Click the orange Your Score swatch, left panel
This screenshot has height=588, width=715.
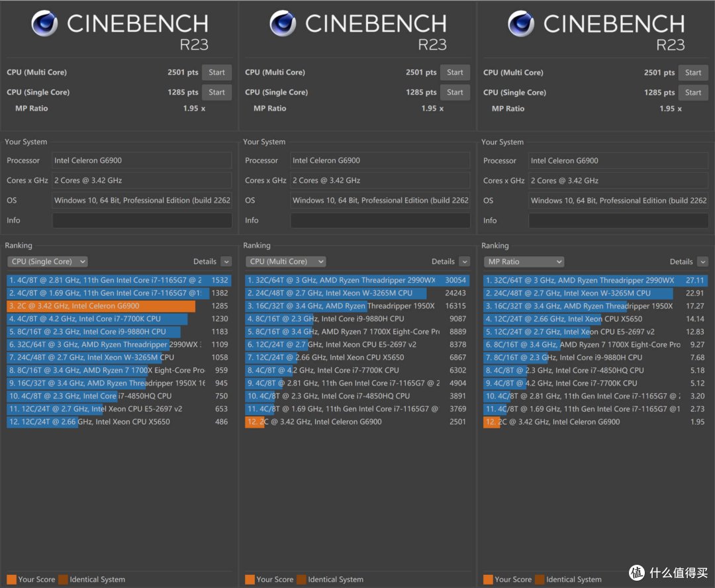pyautogui.click(x=11, y=579)
